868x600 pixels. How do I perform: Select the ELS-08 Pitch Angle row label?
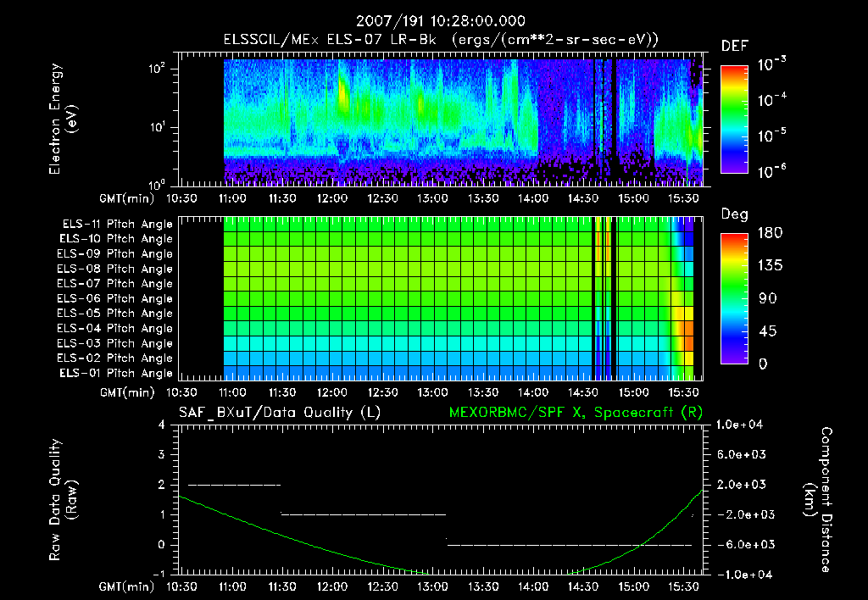(115, 269)
